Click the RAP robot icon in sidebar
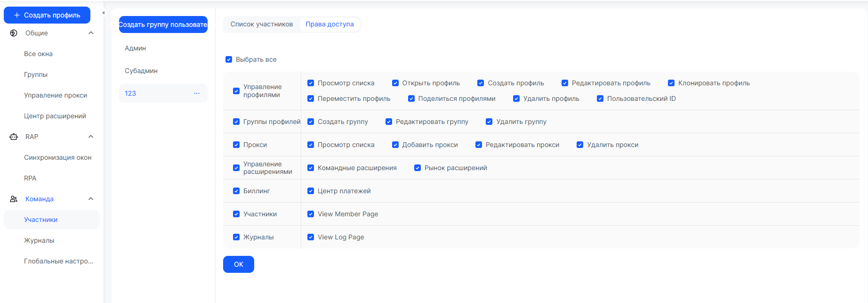Viewport: 868px width, 303px height. (14, 137)
